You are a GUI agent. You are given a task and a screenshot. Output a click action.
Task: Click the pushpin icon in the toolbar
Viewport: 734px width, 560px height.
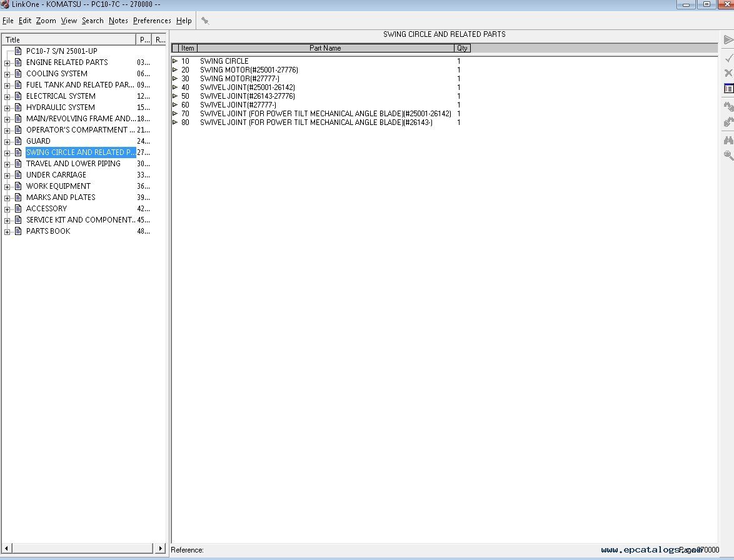click(205, 21)
